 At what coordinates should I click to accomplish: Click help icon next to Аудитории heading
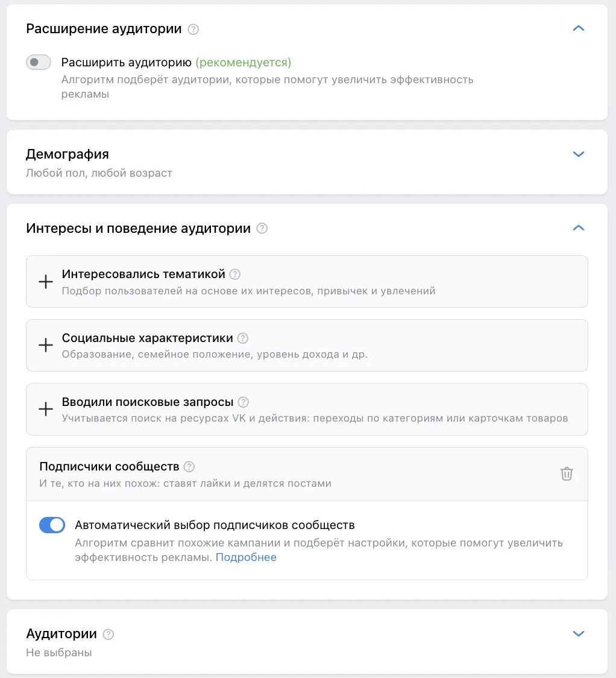pyautogui.click(x=108, y=635)
